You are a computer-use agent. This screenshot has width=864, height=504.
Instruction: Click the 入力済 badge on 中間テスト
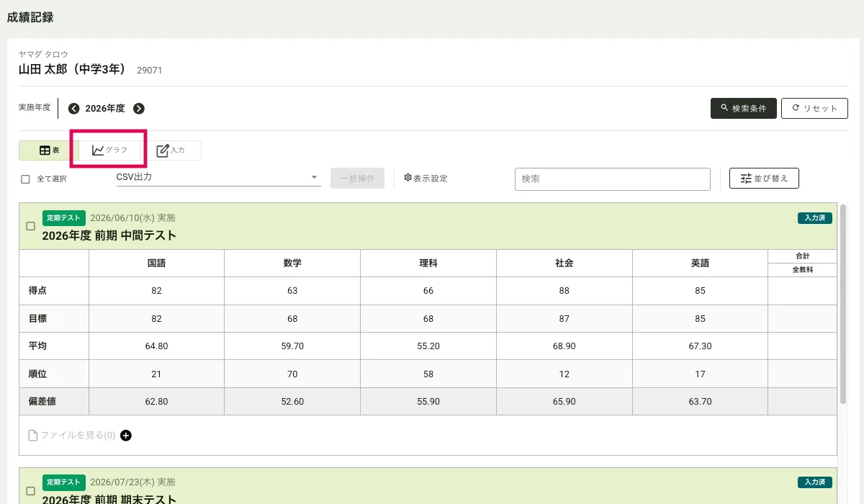point(814,218)
